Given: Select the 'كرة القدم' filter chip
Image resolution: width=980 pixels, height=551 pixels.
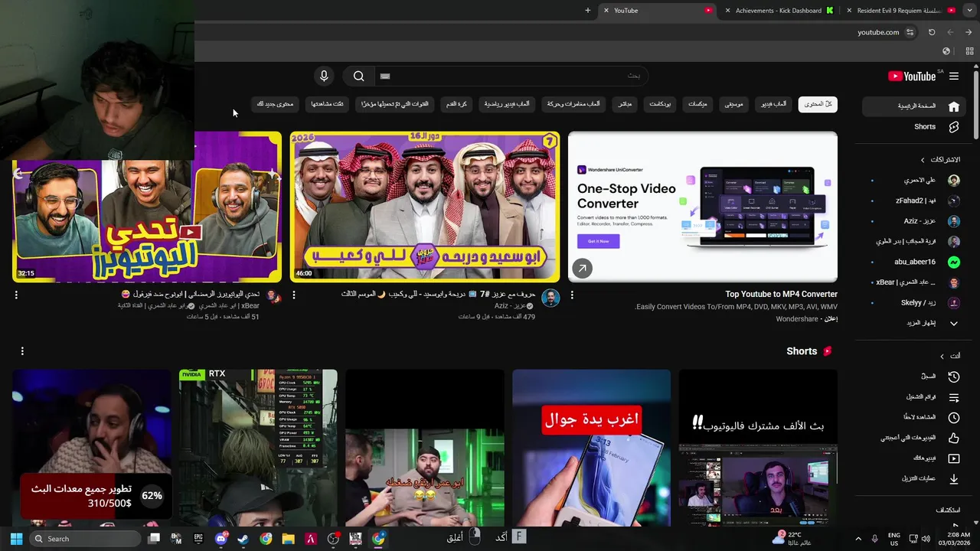Looking at the screenshot, I should coord(457,104).
